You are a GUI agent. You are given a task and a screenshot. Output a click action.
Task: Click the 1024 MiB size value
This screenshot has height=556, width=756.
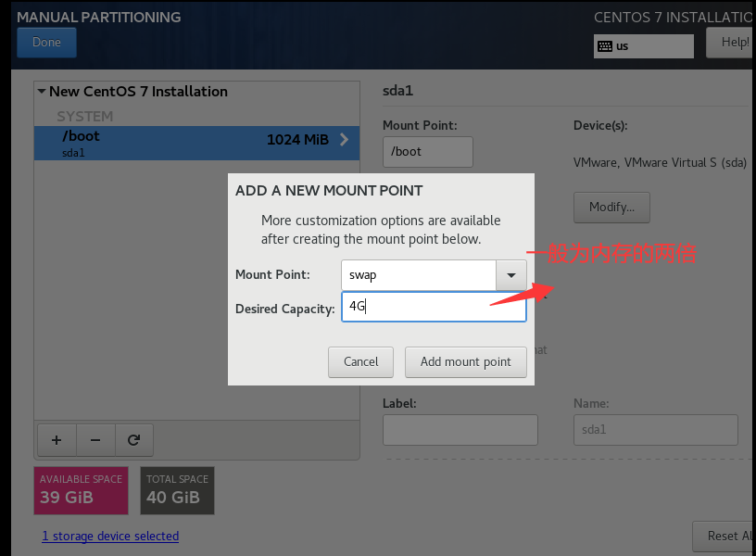297,140
